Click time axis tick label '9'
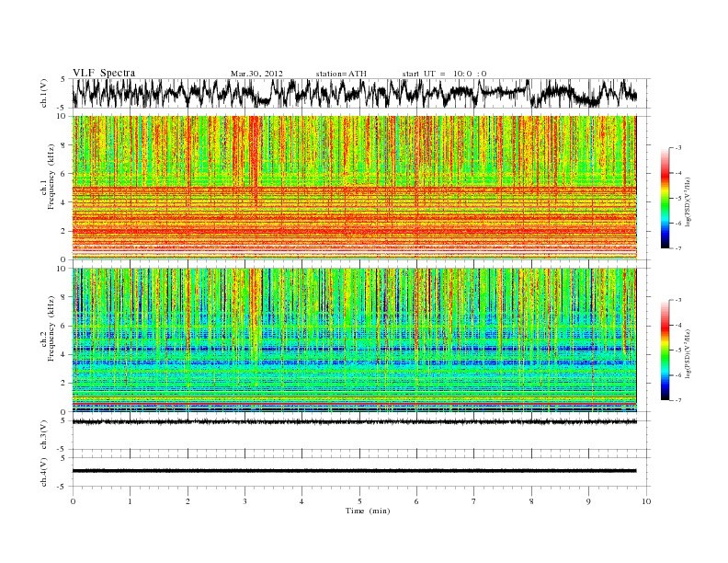728x563 pixels. [x=588, y=501]
